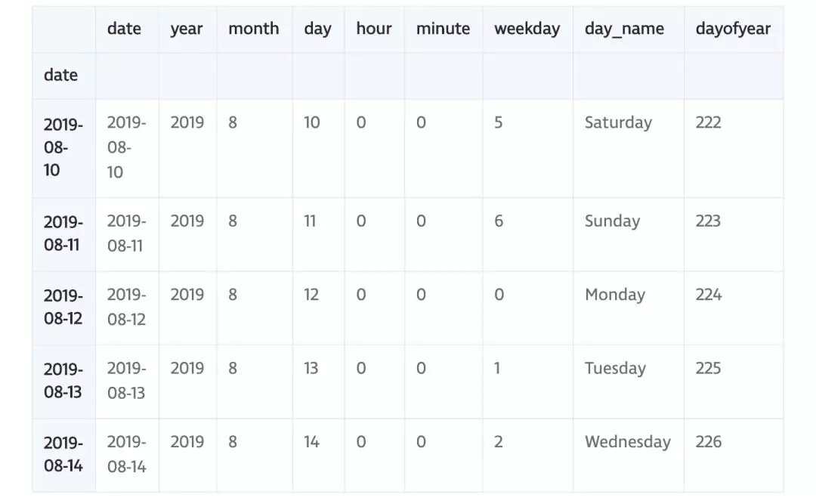Click the day value 13

311,369
